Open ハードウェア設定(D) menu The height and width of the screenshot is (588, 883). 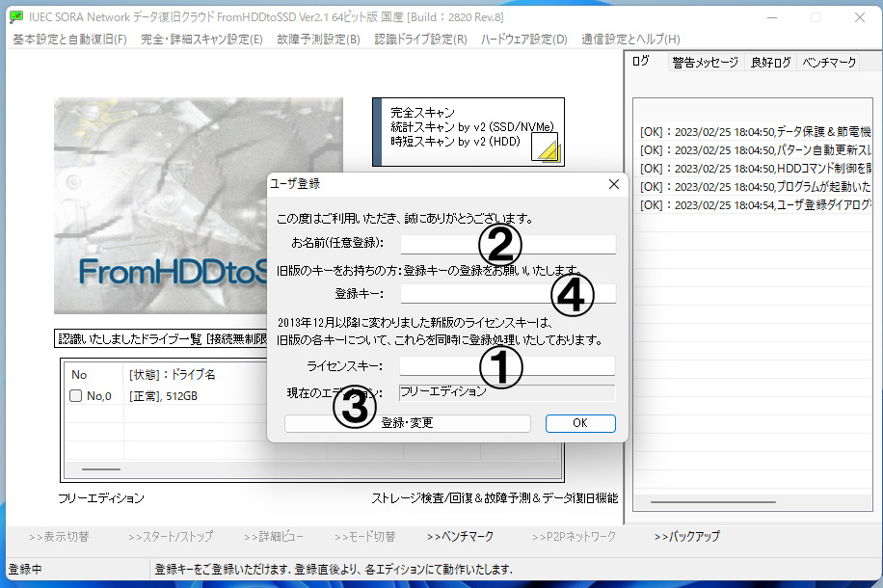(523, 40)
